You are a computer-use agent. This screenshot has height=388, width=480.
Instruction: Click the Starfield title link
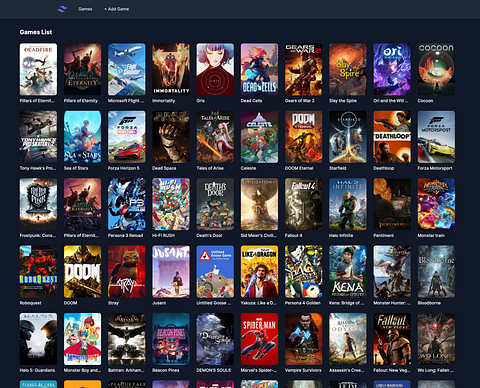tap(338, 168)
